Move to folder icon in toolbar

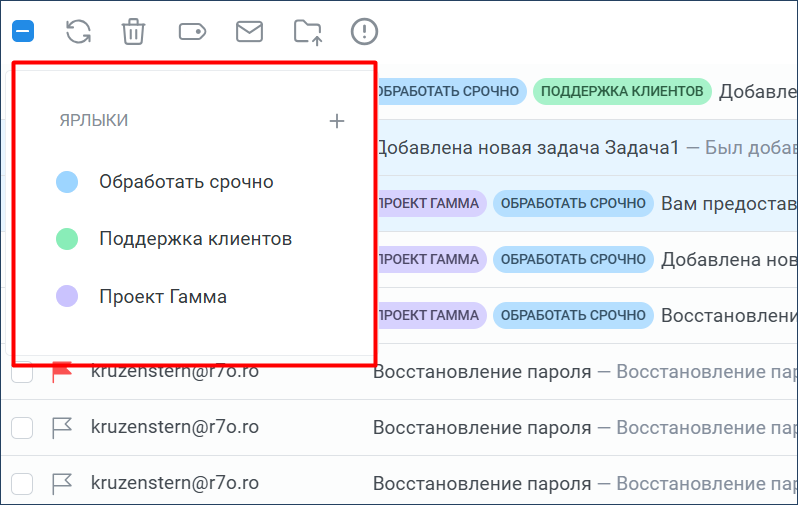pos(308,33)
